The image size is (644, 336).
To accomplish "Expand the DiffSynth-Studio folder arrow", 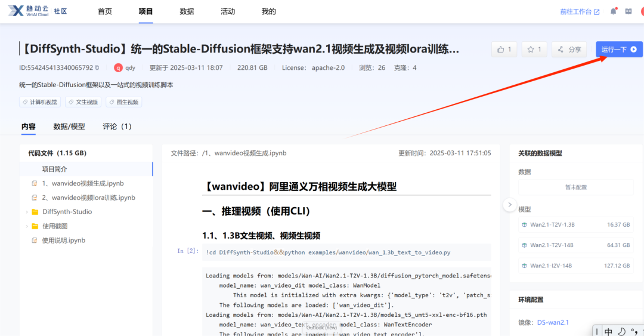I will (27, 212).
